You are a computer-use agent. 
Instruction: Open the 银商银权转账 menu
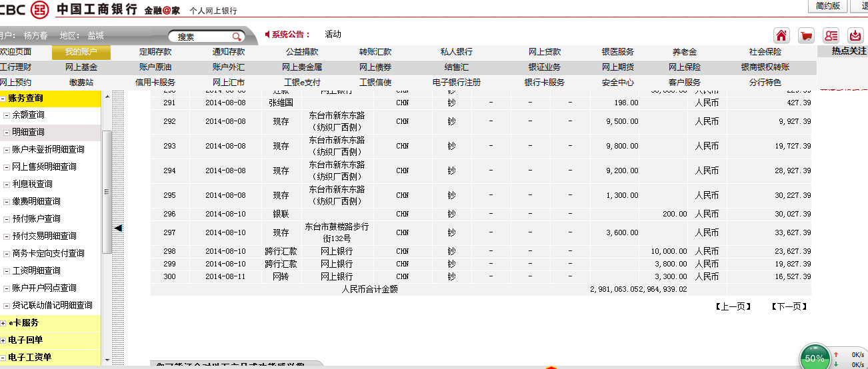[x=765, y=67]
